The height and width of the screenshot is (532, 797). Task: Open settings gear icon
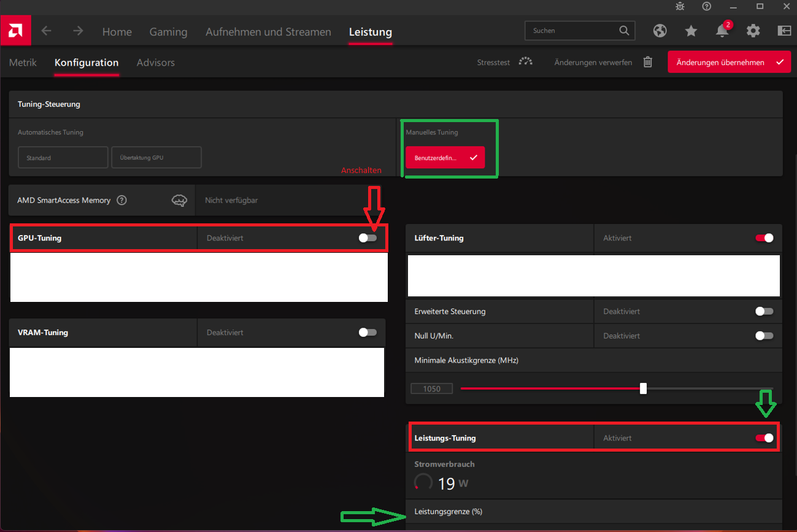click(753, 31)
